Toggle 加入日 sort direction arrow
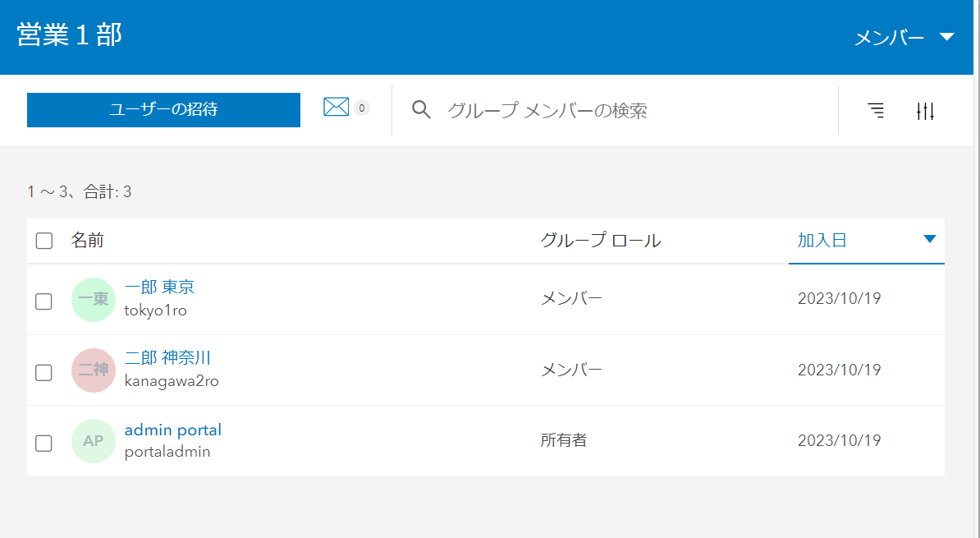This screenshot has height=538, width=980. [x=929, y=239]
